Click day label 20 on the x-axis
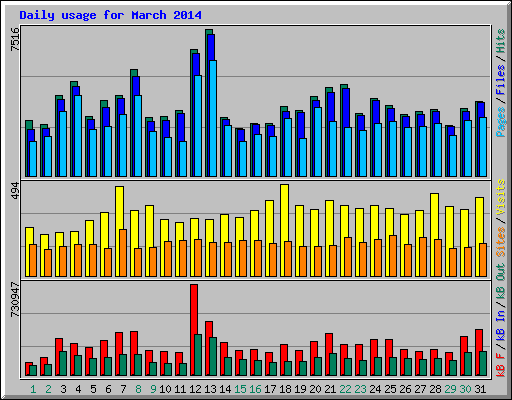Viewport: 512px width, 400px height. pyautogui.click(x=315, y=389)
